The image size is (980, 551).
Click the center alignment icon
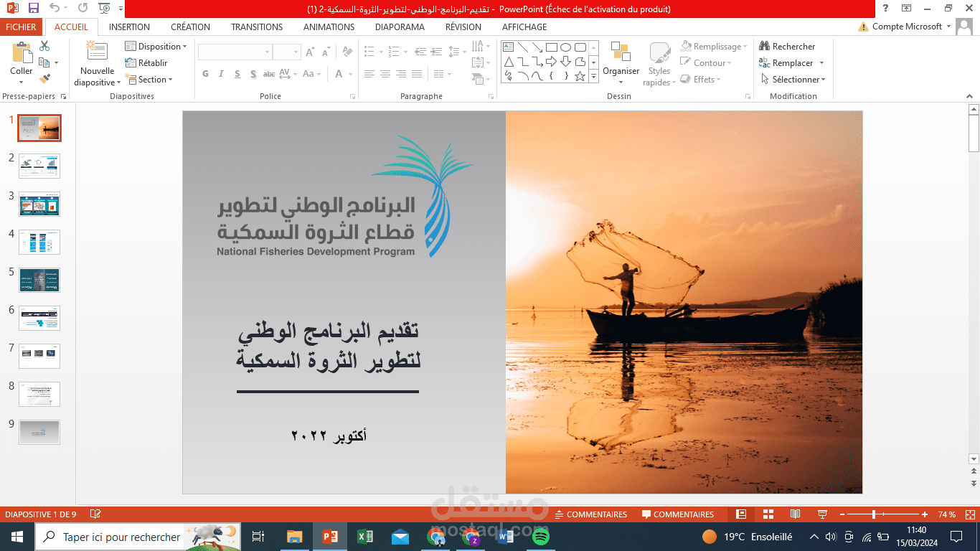pyautogui.click(x=385, y=73)
